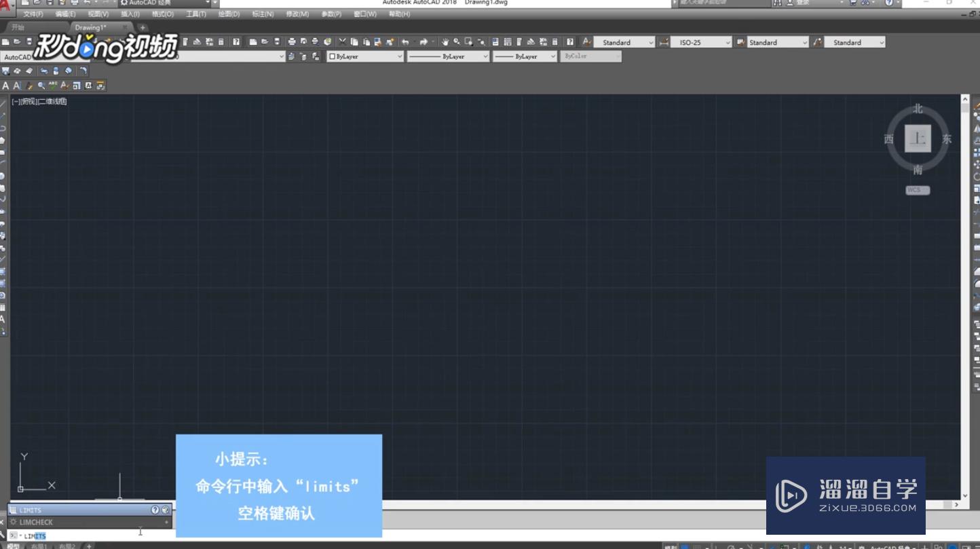The height and width of the screenshot is (549, 980).
Task: Click the ViewCube 南 direction label
Action: point(918,170)
